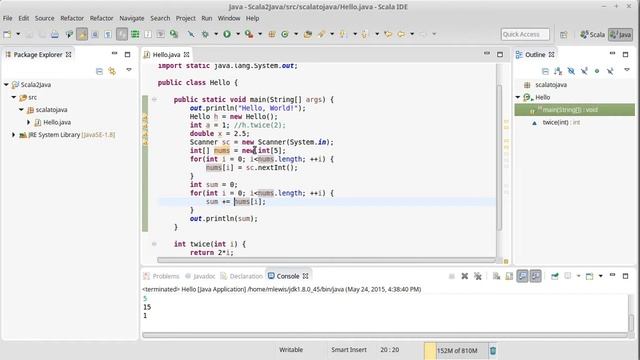The width and height of the screenshot is (640, 360).
Task: Click the Debug bug toolbar icon
Action: pos(205,35)
